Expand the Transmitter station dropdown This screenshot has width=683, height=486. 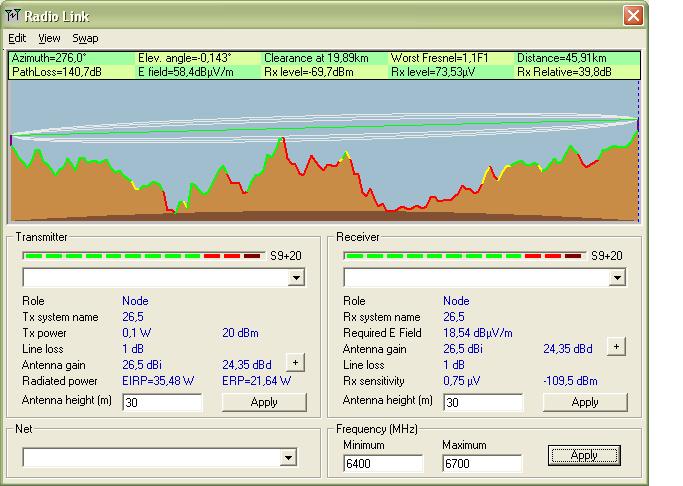(x=296, y=277)
